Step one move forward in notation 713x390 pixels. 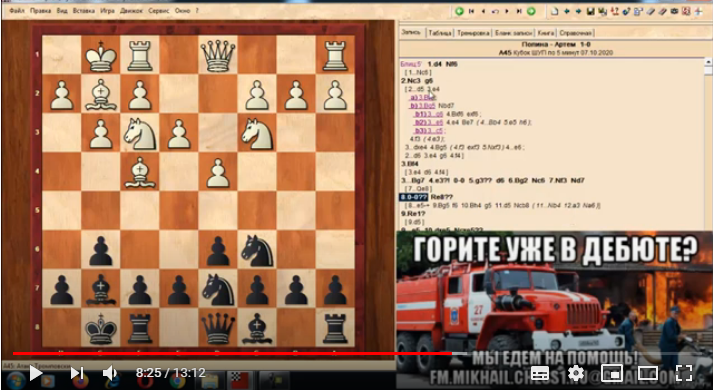pyautogui.click(x=507, y=11)
